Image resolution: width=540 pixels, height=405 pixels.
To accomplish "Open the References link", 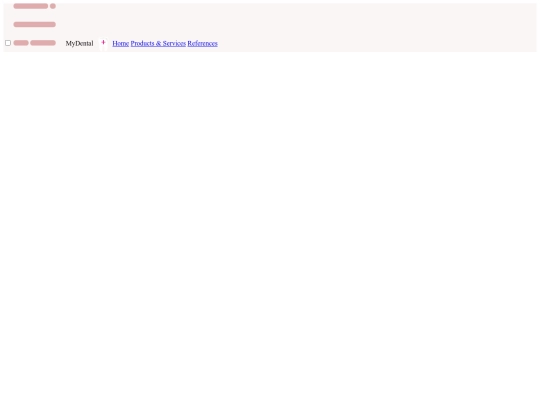I will tap(202, 43).
